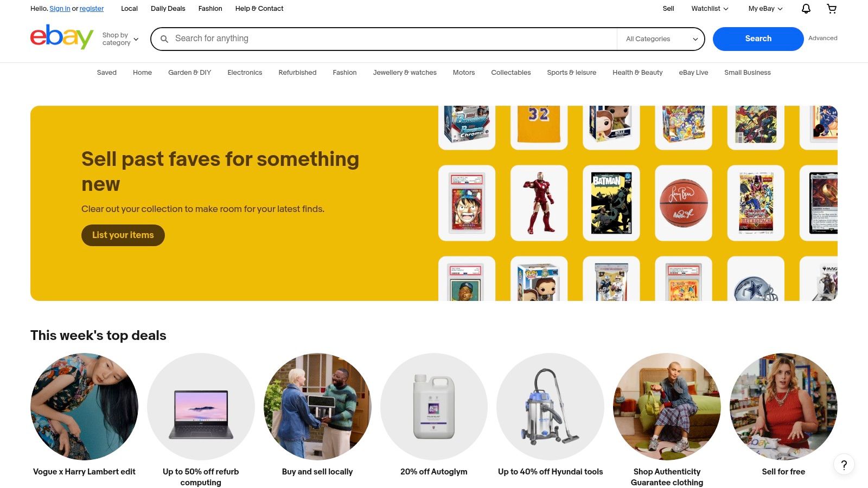Expand the My eBay menu
Viewport: 868px width, 488px height.
coord(765,9)
